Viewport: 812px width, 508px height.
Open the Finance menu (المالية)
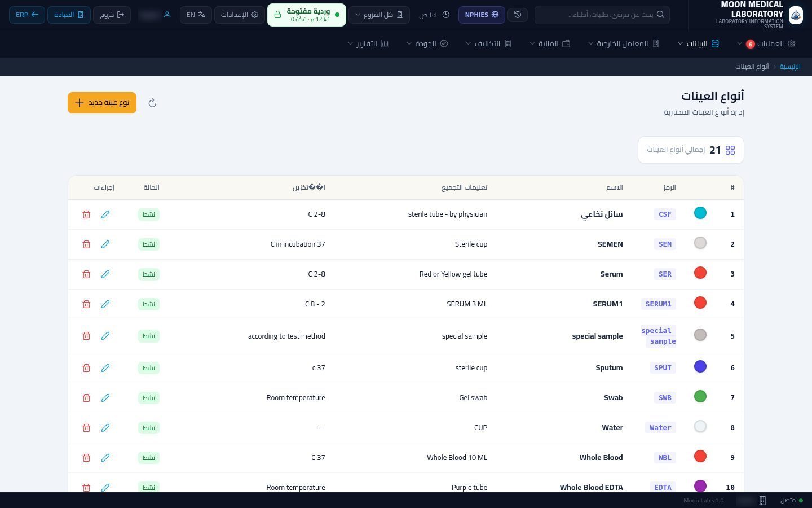[x=550, y=43]
